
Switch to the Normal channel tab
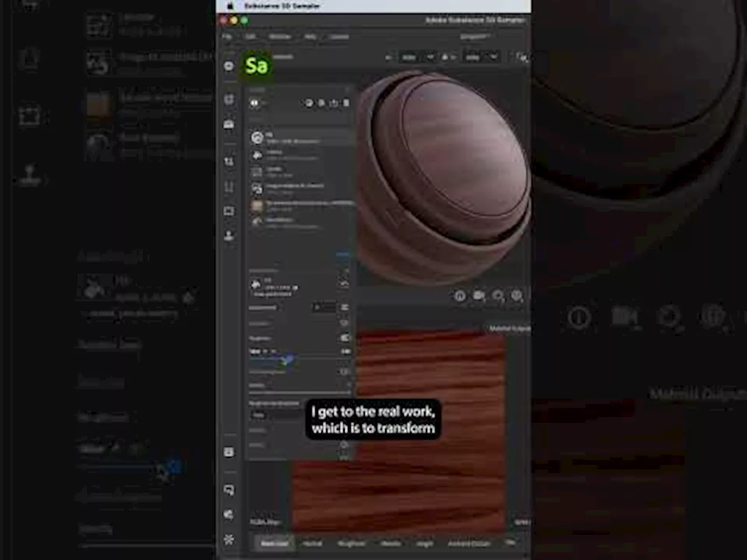click(x=312, y=544)
